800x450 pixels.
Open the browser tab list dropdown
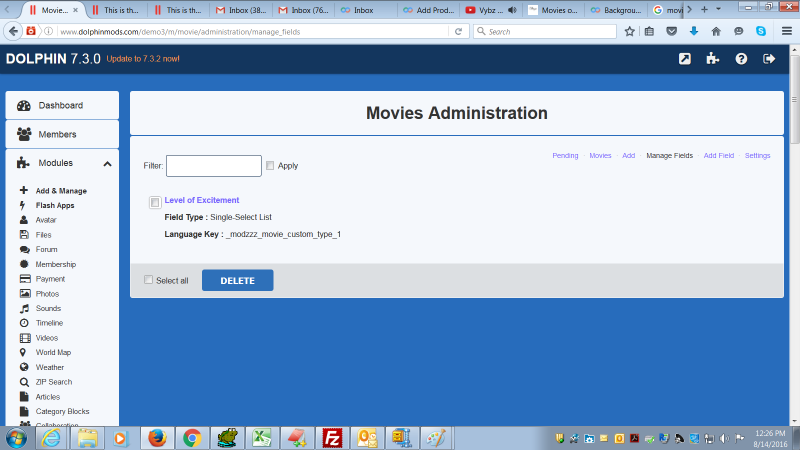tap(718, 9)
